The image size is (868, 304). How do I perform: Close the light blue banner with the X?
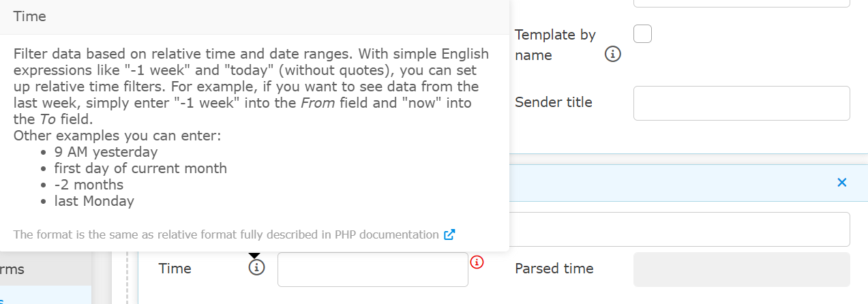[841, 183]
